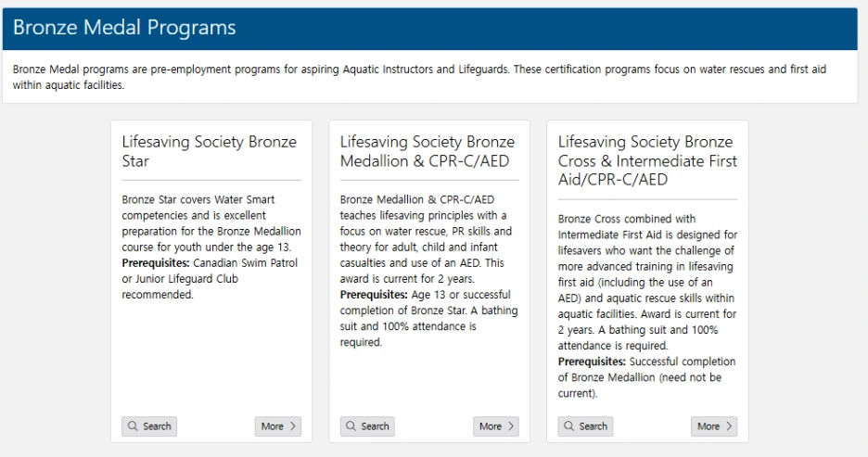Click the Prerequisites label in Bronze Cross card

(x=591, y=362)
